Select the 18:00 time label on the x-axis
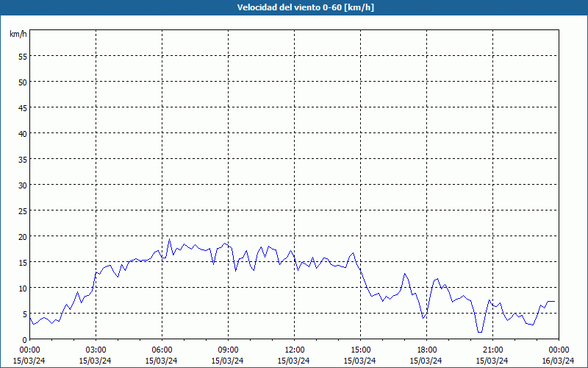The width and height of the screenshot is (588, 368). (426, 350)
